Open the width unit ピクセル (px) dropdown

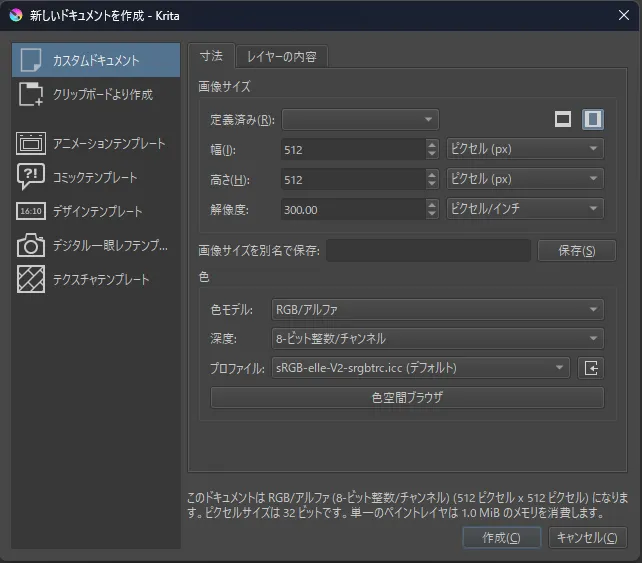pos(525,149)
